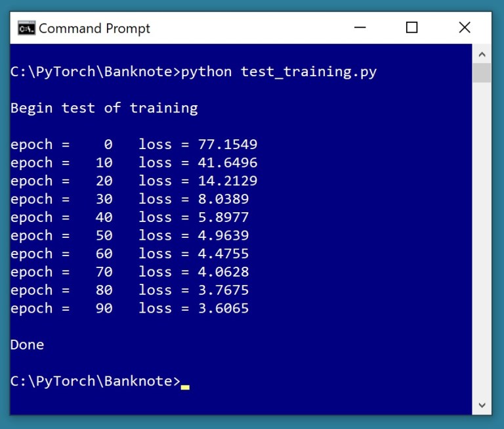Click the scrollbar down arrow
Image resolution: width=504 pixels, height=429 pixels.
(x=482, y=405)
